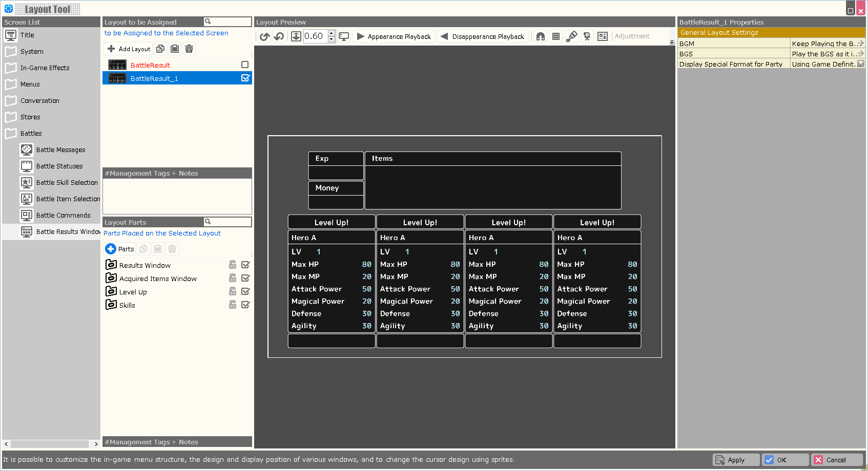Click the redo arrow in preview toolbar
Viewport: 868px width, 471px height.
coord(279,36)
